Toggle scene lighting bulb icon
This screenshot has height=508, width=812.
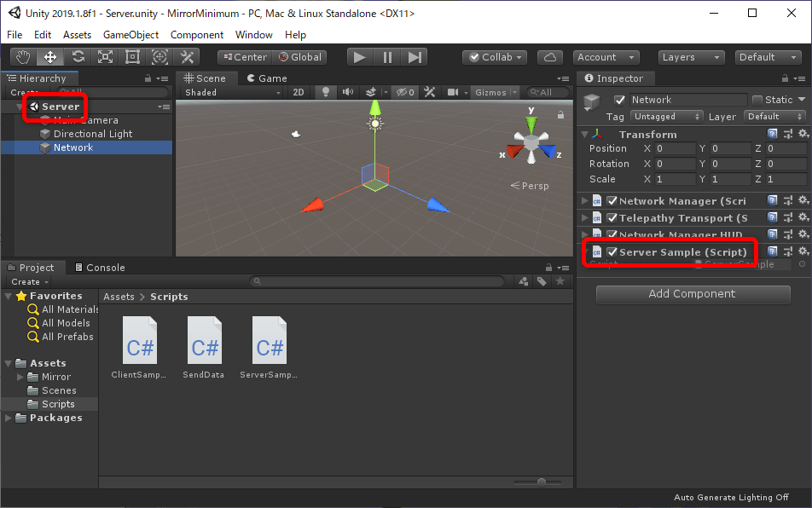325,92
